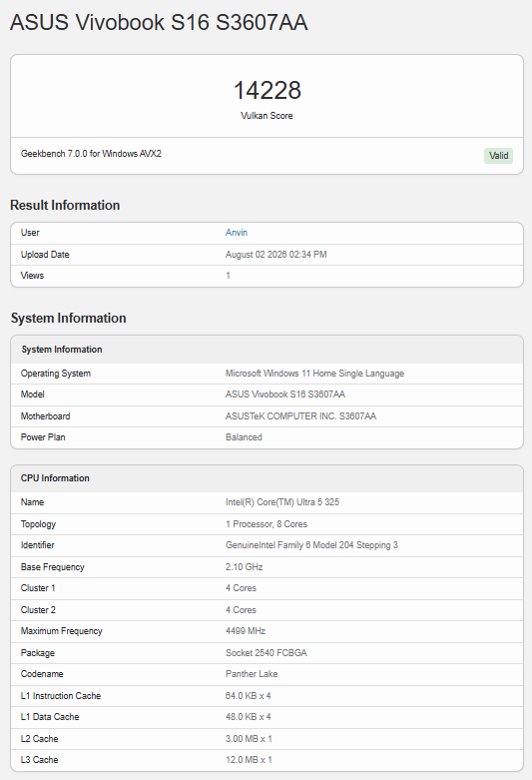Open the Anvin user profile link
Image resolution: width=532 pixels, height=780 pixels.
point(237,233)
